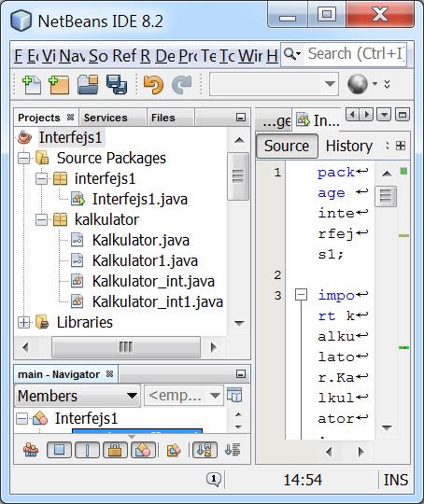Screen dimensions: 424x504
Task: Click Projects vertical scrollbar thumb
Action: (x=238, y=176)
